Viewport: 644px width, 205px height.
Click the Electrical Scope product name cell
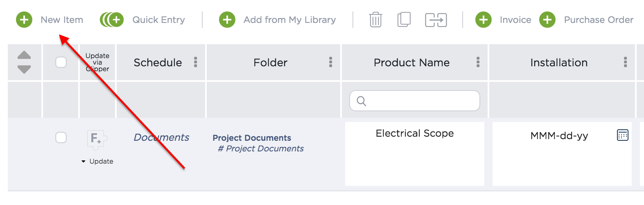[415, 154]
